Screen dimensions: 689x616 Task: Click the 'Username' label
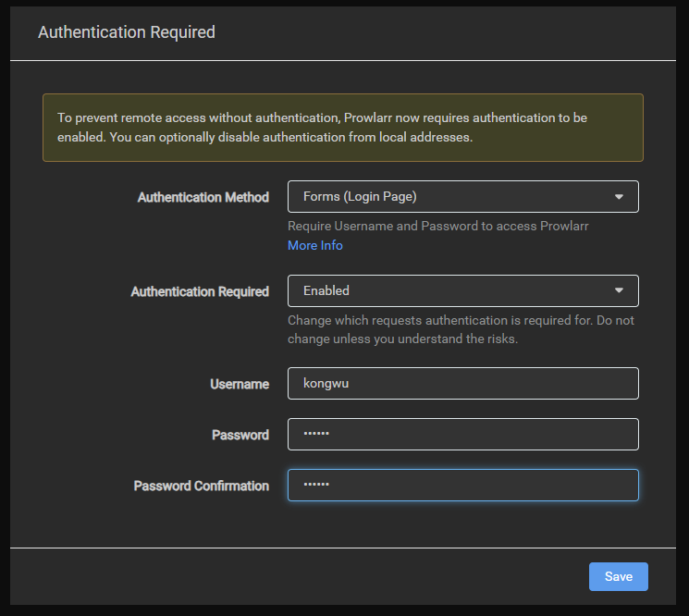coord(240,384)
